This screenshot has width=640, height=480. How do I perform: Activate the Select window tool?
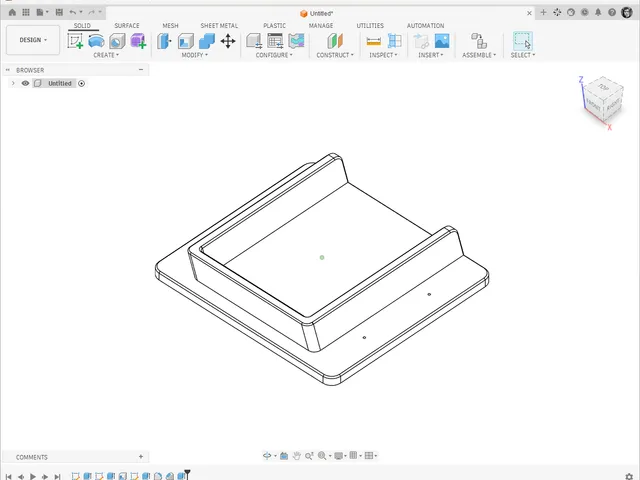[522, 41]
